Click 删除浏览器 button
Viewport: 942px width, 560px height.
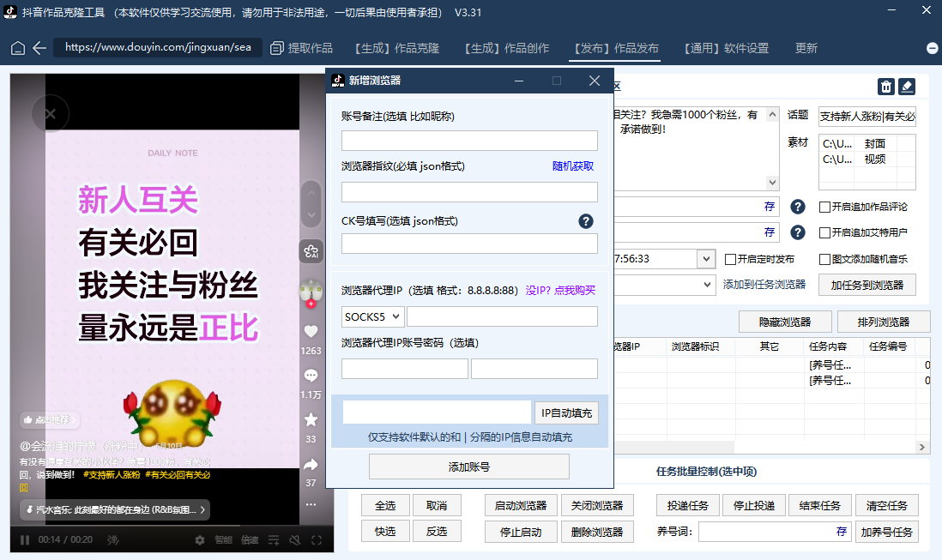[x=596, y=532]
